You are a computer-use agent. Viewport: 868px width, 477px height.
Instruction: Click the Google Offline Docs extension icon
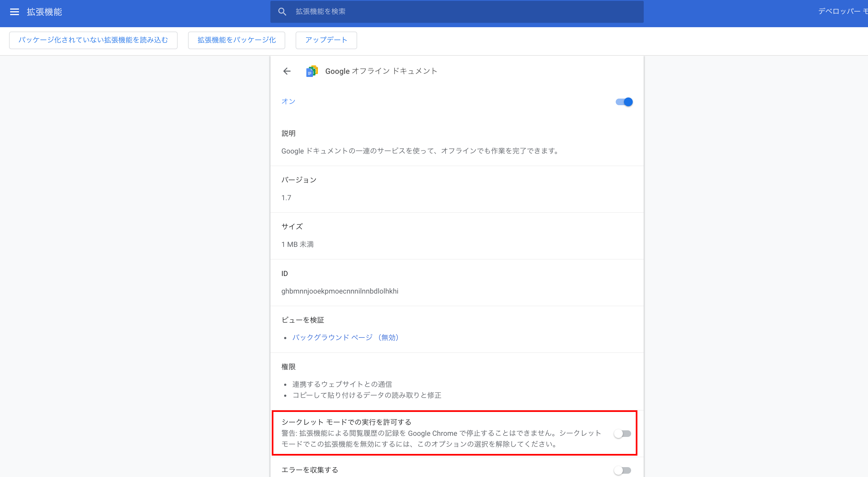coord(312,71)
